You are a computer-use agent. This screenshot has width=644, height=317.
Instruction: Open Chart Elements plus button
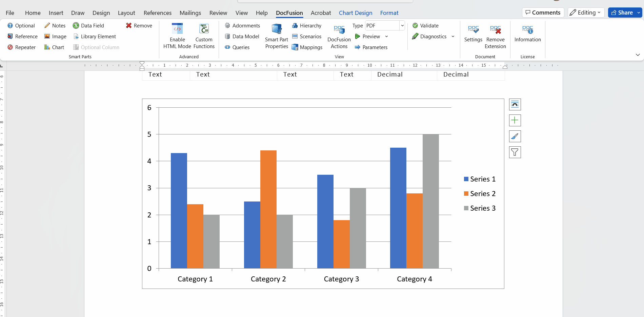pyautogui.click(x=515, y=121)
